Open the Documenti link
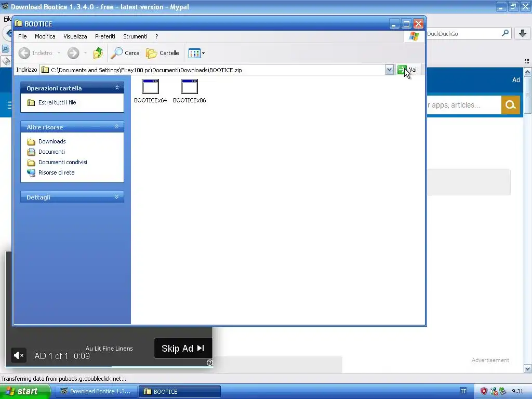532x399 pixels. click(51, 152)
